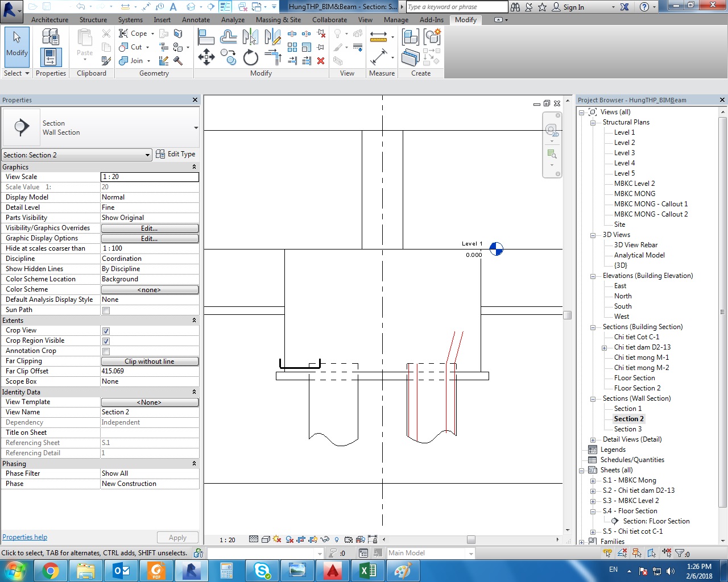The image size is (728, 582).
Task: Click the Pin tool
Action: 320,47
